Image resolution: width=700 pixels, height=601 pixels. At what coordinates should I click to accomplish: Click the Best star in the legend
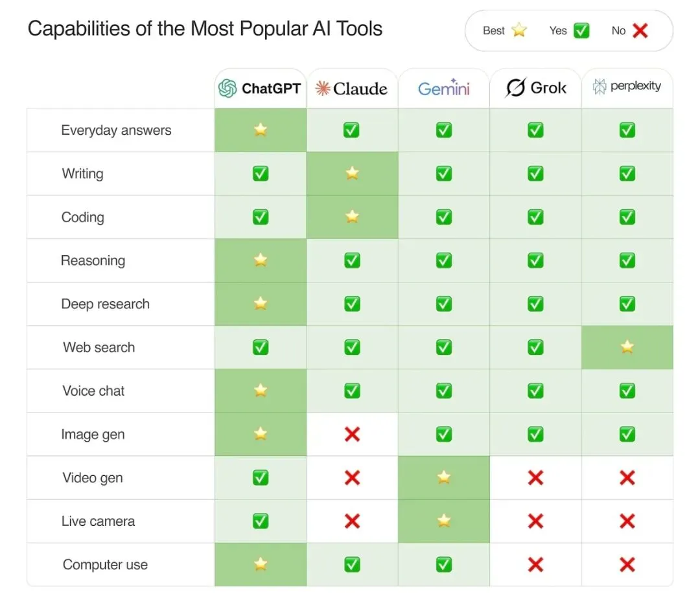pos(519,30)
